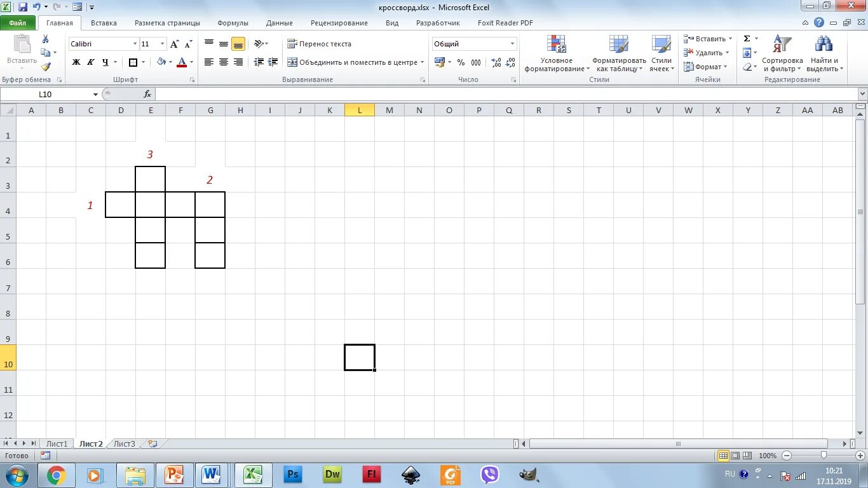Click the Undo arrow icon
The height and width of the screenshot is (488, 868).
(x=37, y=7)
